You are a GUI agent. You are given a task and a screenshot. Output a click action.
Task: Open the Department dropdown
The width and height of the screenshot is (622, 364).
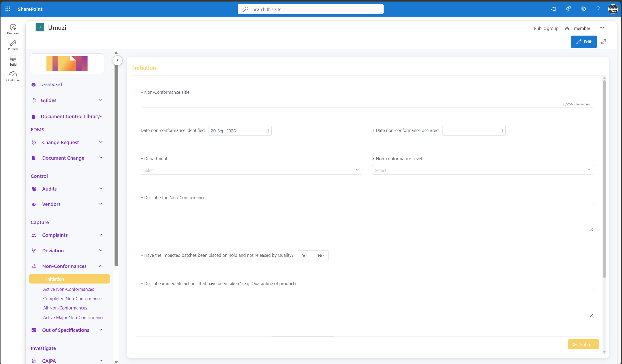(x=251, y=170)
